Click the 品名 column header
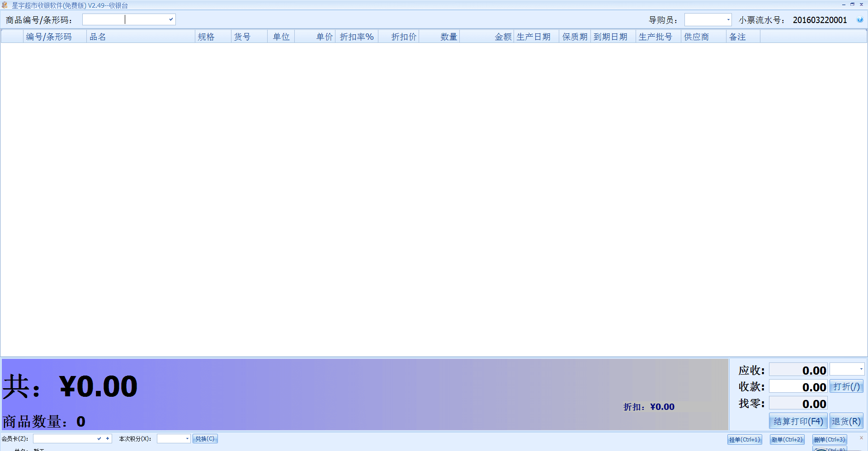Screen dimensions: 868x451 click(141, 37)
